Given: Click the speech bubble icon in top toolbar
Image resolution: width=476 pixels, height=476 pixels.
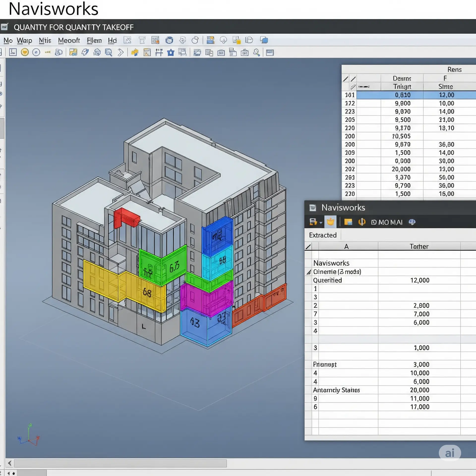Looking at the screenshot, I should [x=223, y=40].
